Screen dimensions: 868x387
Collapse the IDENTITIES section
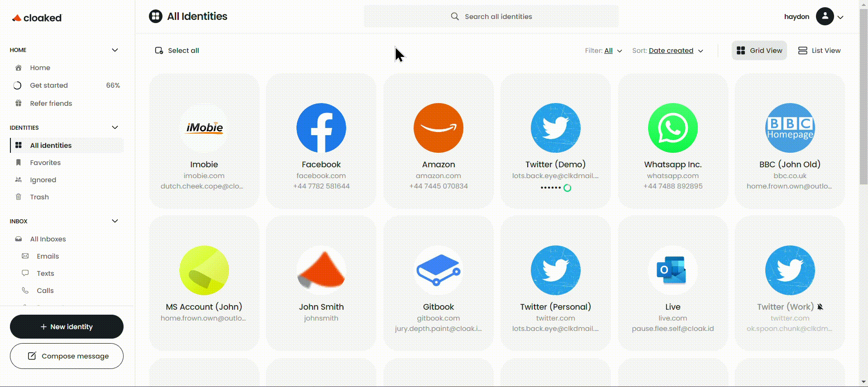click(x=115, y=127)
